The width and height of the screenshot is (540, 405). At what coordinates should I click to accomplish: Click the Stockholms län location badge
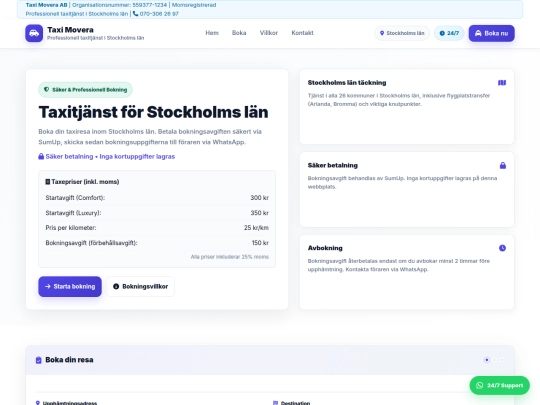[x=402, y=33]
